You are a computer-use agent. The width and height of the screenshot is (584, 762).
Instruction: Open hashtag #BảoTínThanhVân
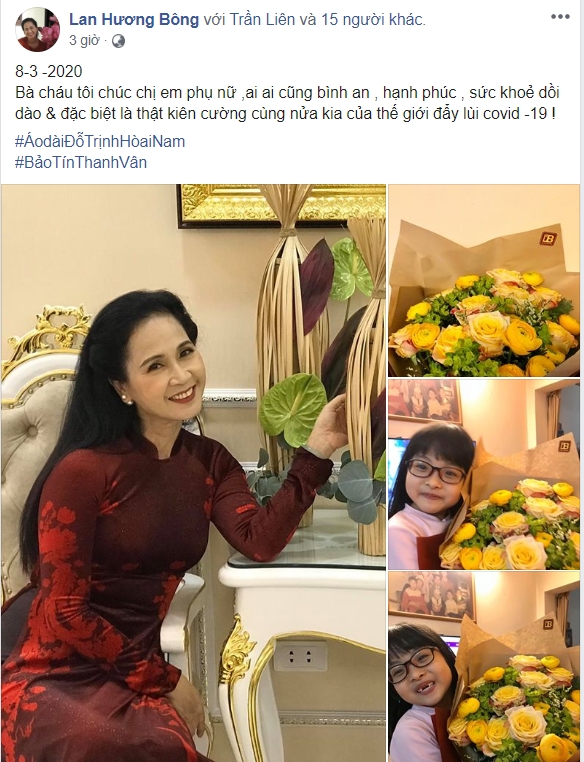tap(81, 162)
